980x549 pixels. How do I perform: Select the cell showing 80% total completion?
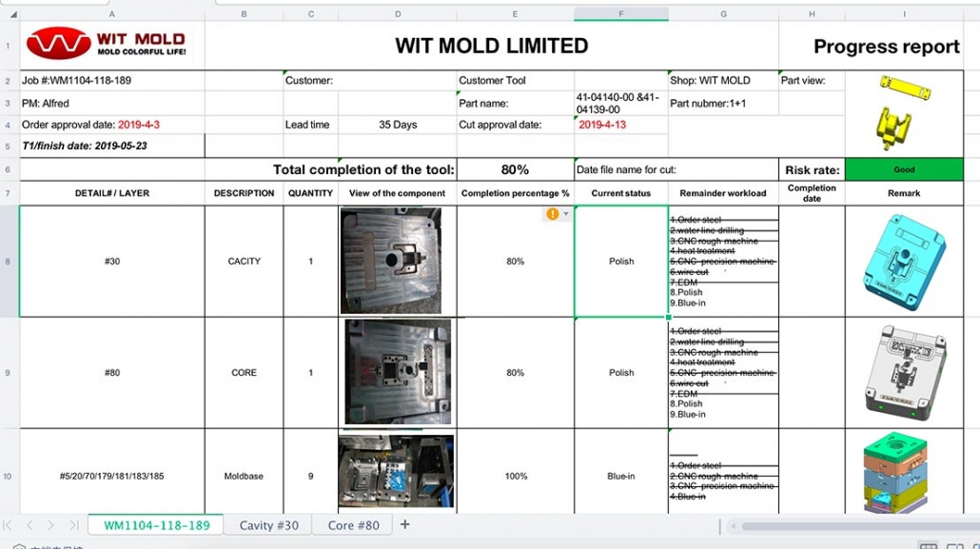[x=515, y=168]
